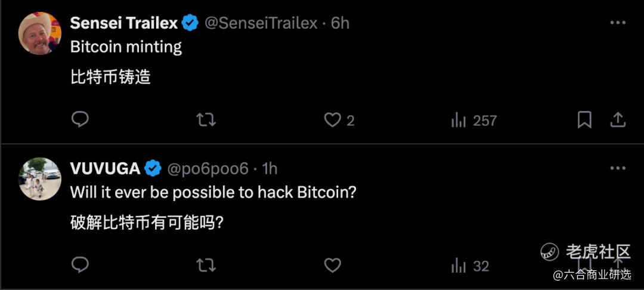Share the Bitcoin minting tweet
Viewport: 644px width, 290px height.
coord(618,120)
